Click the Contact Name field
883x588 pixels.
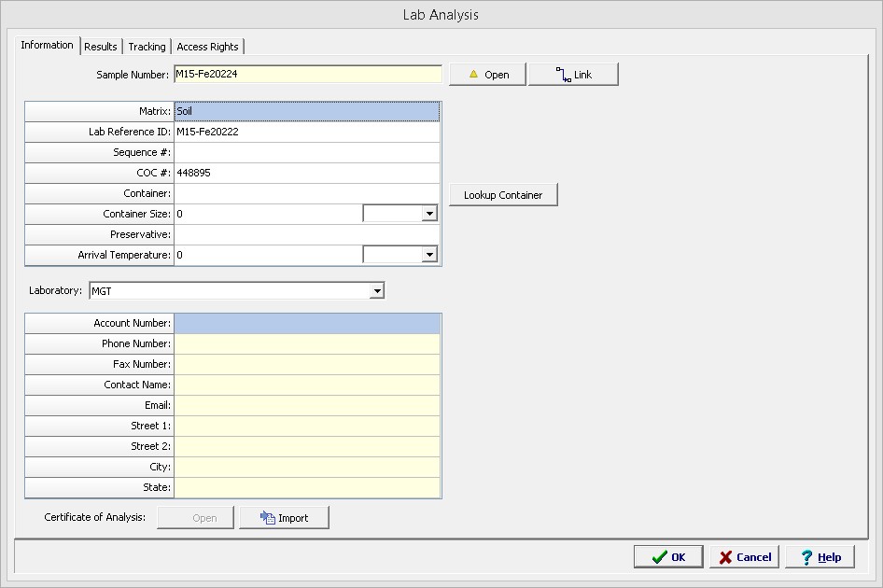pos(306,385)
